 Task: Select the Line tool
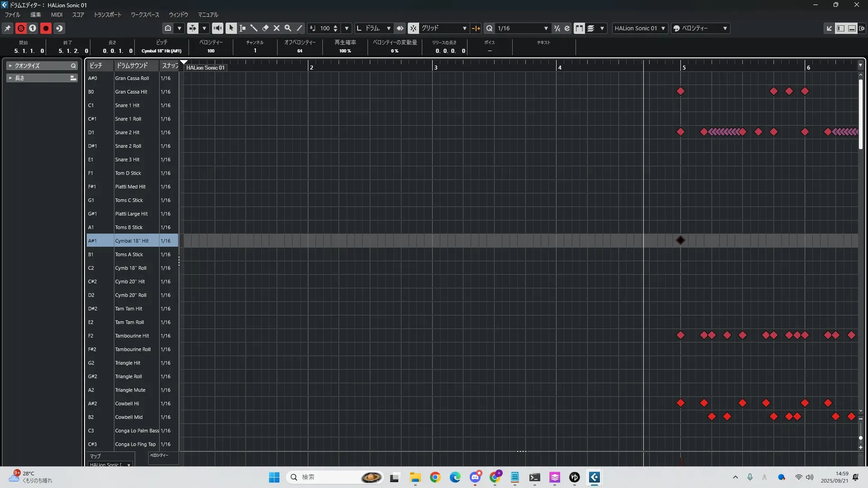click(x=299, y=28)
